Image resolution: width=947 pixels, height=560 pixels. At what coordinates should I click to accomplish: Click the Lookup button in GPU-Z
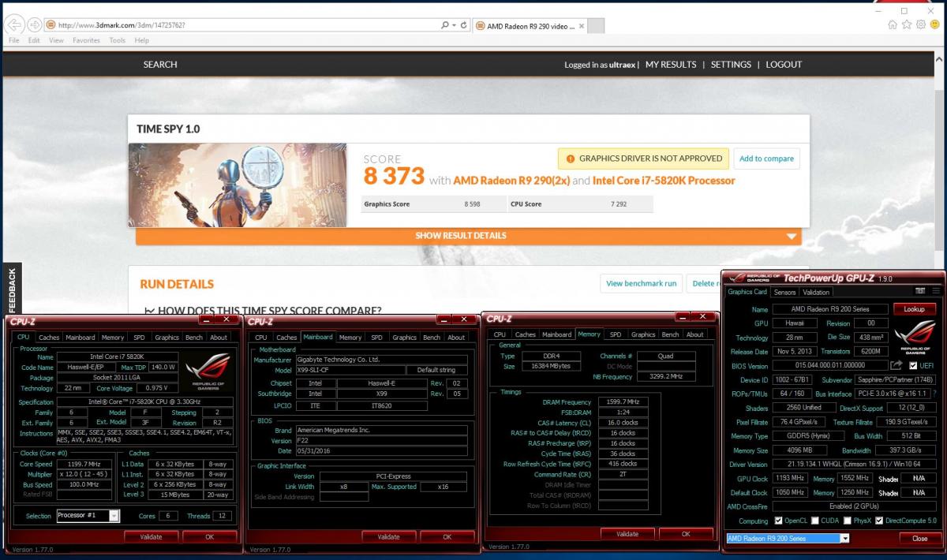click(x=914, y=309)
